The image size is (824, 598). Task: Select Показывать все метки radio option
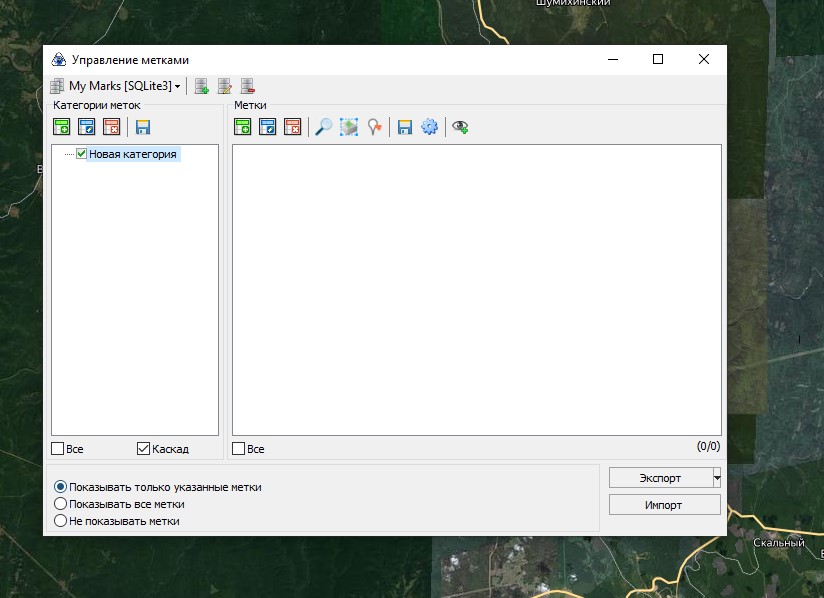pyautogui.click(x=60, y=504)
